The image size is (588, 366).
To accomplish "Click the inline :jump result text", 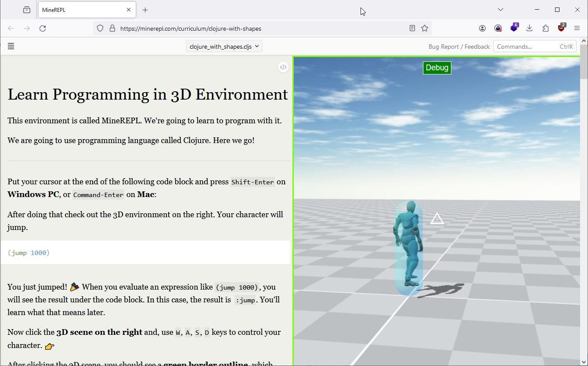I will [x=245, y=300].
